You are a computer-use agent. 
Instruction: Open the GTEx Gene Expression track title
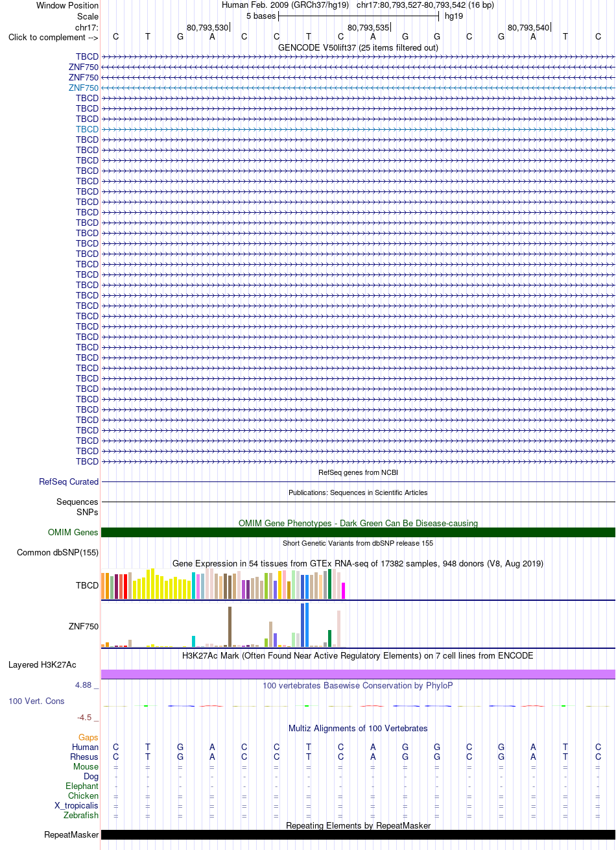click(358, 563)
